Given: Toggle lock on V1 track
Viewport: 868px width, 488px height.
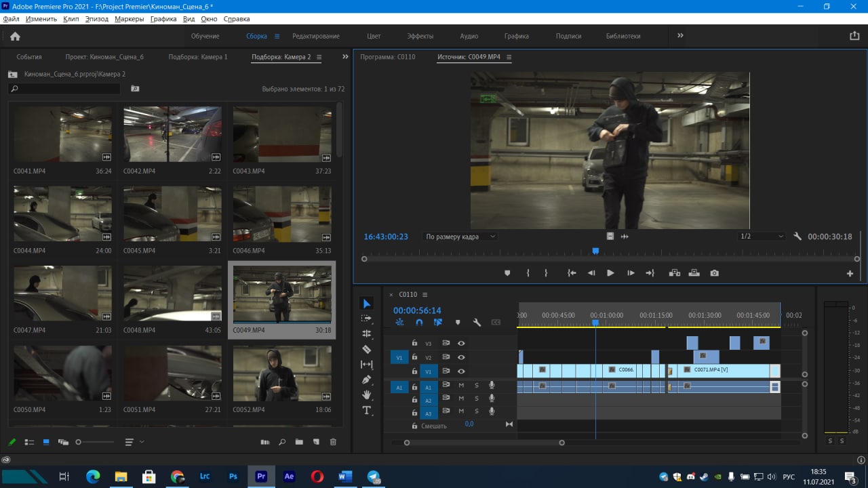Looking at the screenshot, I should click(414, 371).
